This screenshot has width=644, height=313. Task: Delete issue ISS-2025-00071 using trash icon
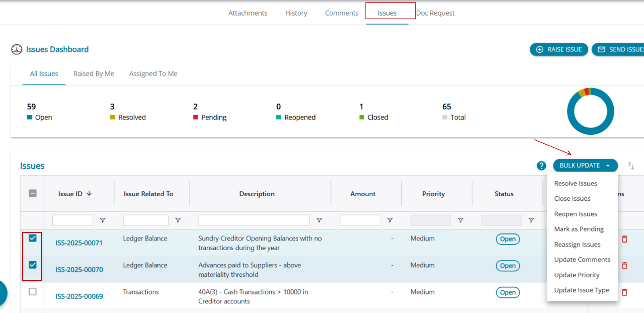tap(624, 239)
